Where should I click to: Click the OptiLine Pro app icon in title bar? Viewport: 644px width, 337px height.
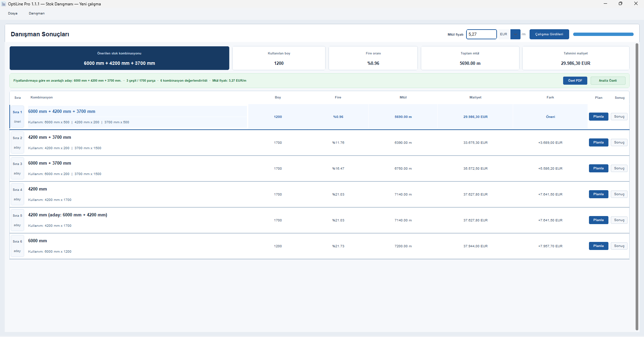(4, 4)
